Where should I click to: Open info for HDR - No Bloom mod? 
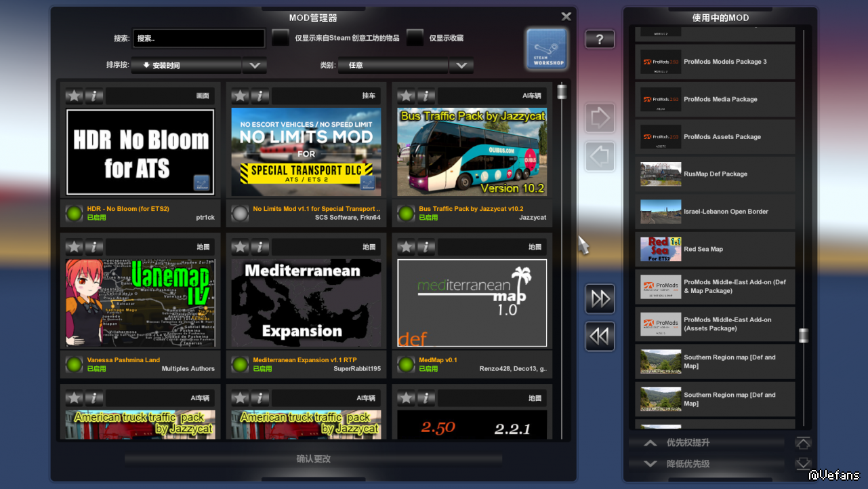(94, 96)
